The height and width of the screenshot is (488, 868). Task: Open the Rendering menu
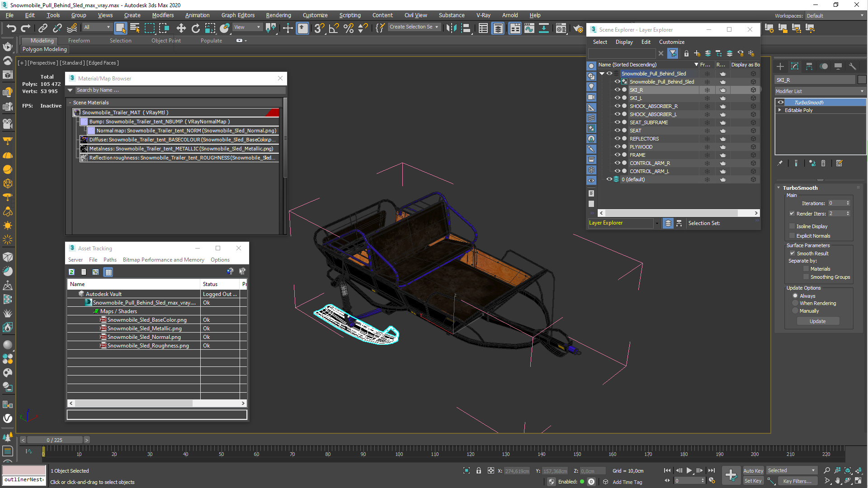point(278,15)
